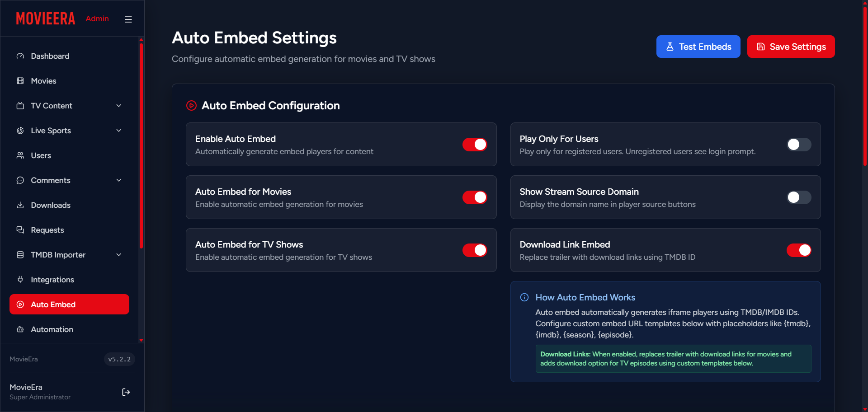Open the TMDB Importer submenu

(68, 255)
